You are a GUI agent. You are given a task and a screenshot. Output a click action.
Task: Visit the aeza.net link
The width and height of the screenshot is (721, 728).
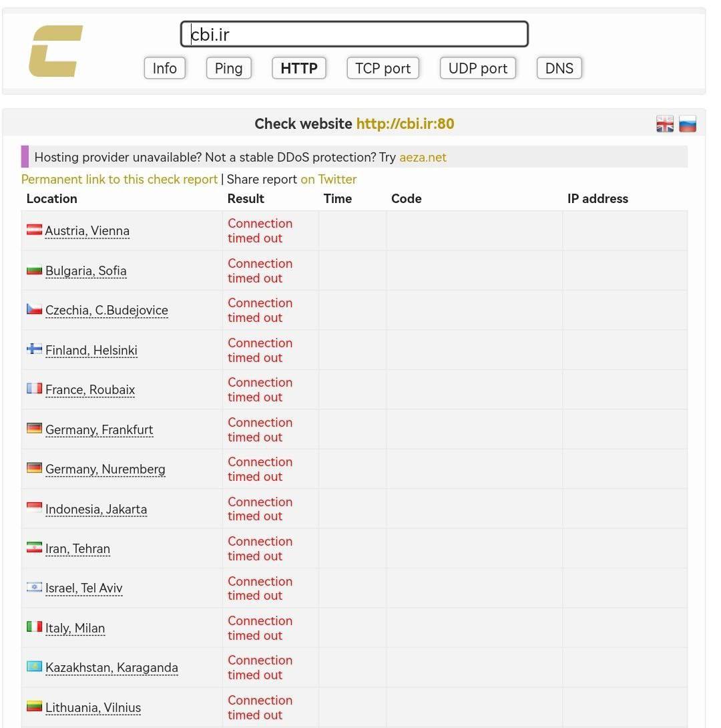click(423, 157)
